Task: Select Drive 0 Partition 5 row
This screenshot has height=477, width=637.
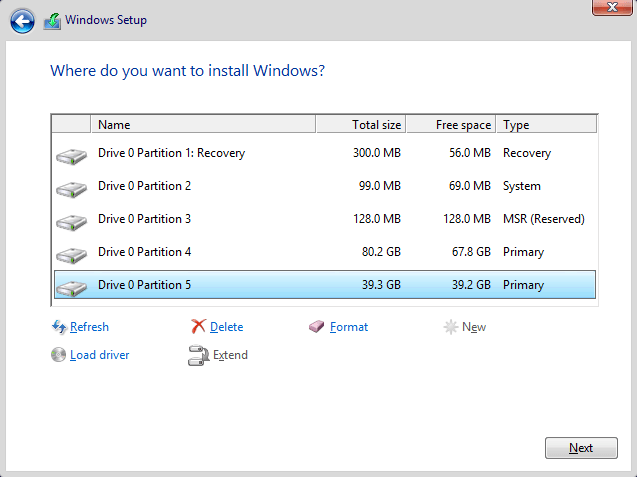Action: (x=325, y=284)
